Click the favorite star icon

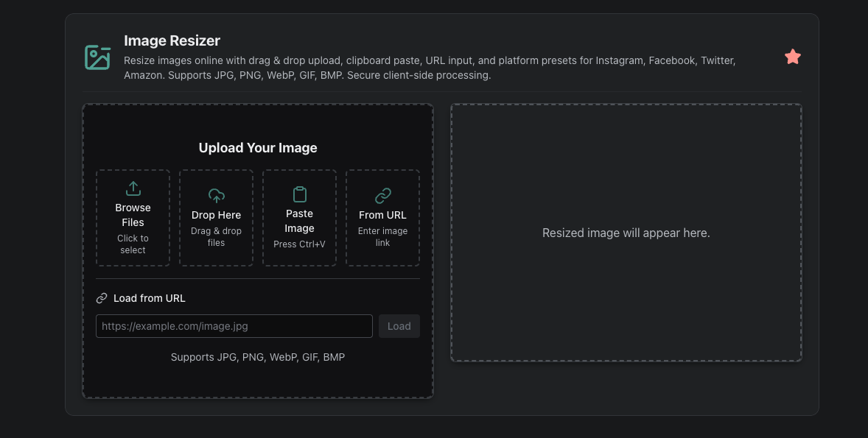pos(792,57)
